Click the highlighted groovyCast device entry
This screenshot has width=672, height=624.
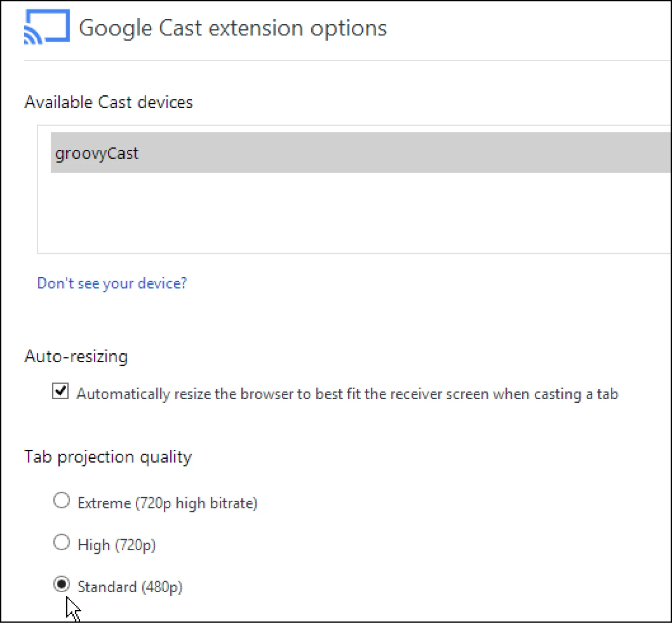(97, 153)
